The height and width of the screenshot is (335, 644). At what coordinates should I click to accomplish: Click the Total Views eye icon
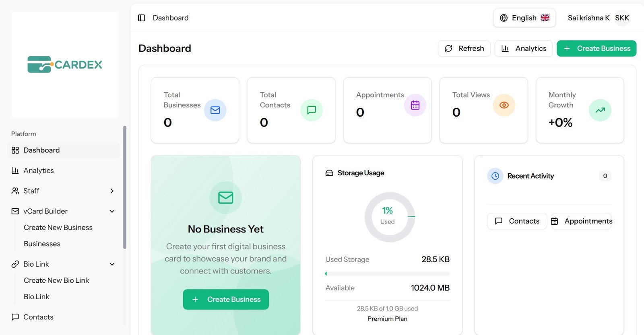[504, 105]
